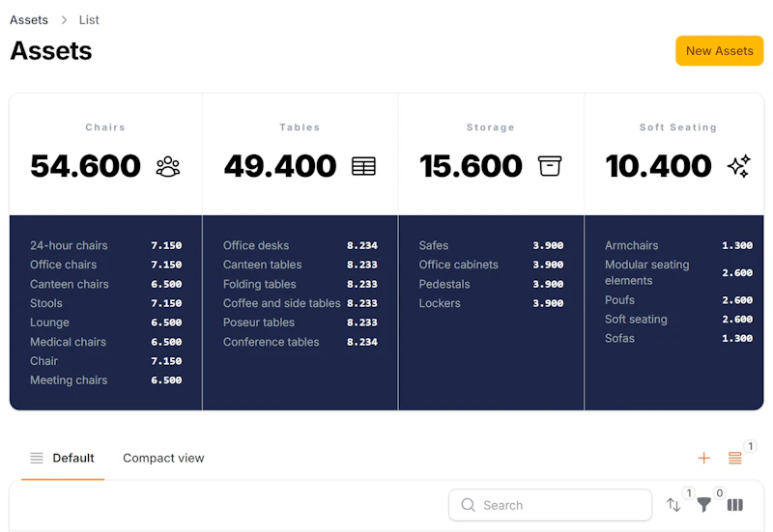This screenshot has height=532, width=773.
Task: Click the orange plus add-view icon
Action: pos(704,458)
